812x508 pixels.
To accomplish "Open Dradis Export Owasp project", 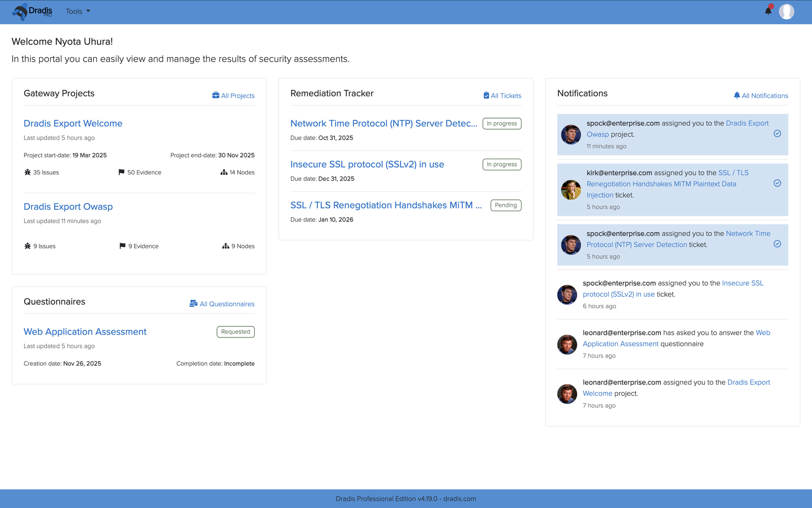I will coord(68,207).
